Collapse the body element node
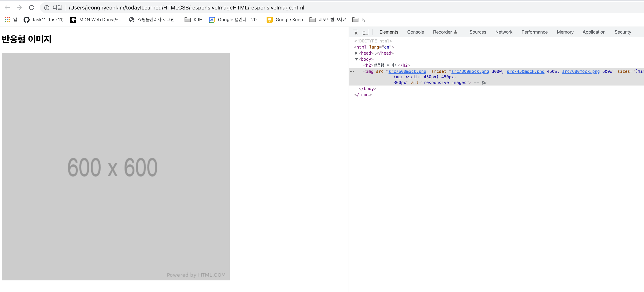 pos(356,59)
